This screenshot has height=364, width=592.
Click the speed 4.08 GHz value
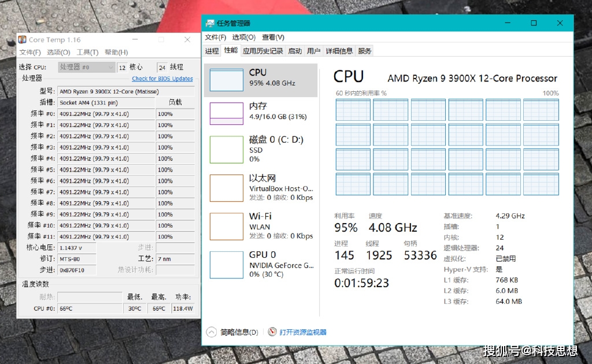[393, 228]
